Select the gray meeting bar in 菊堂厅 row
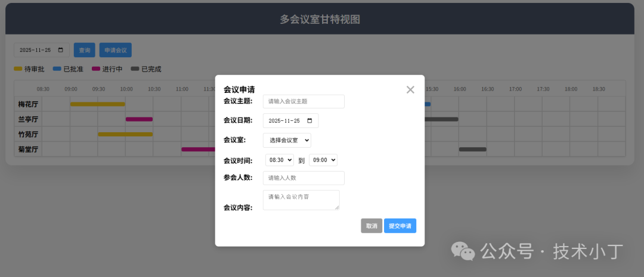 (472, 149)
